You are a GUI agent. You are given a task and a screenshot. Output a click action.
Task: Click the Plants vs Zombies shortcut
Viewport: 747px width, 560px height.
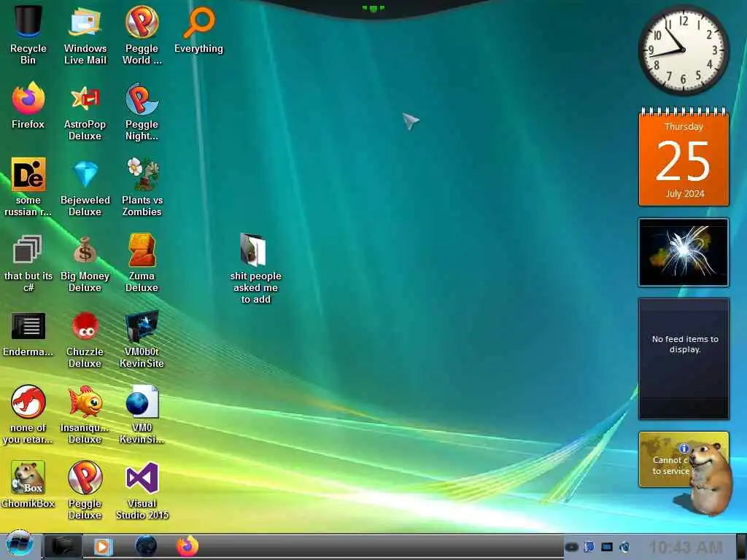142,187
